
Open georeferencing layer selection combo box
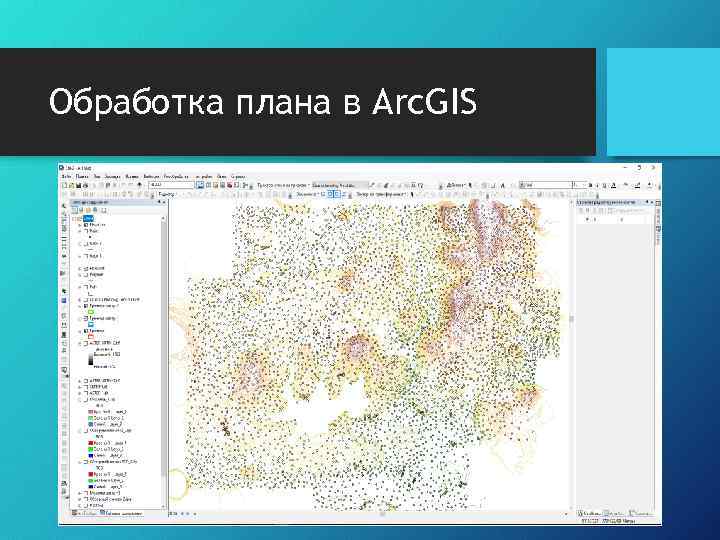click(x=339, y=185)
